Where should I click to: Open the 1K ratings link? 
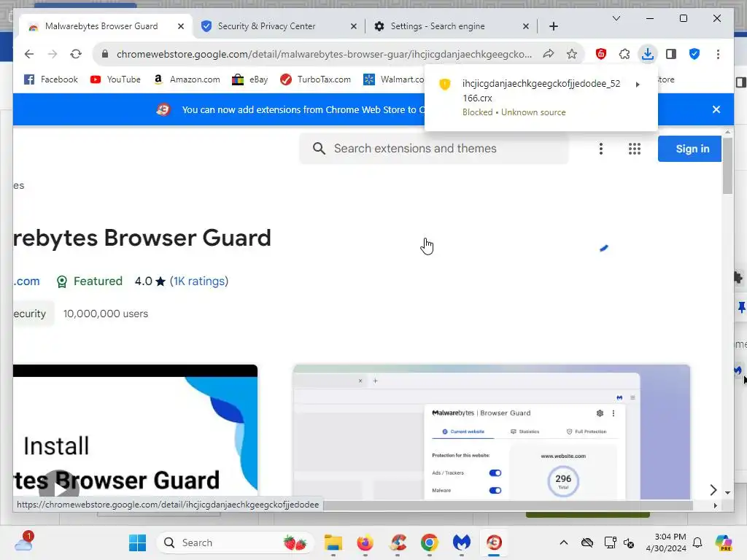click(199, 281)
